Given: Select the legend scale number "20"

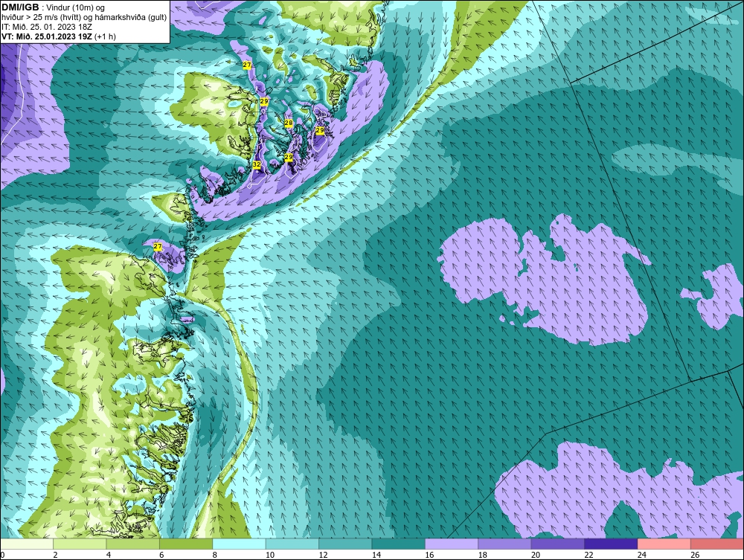Looking at the screenshot, I should (x=536, y=555).
